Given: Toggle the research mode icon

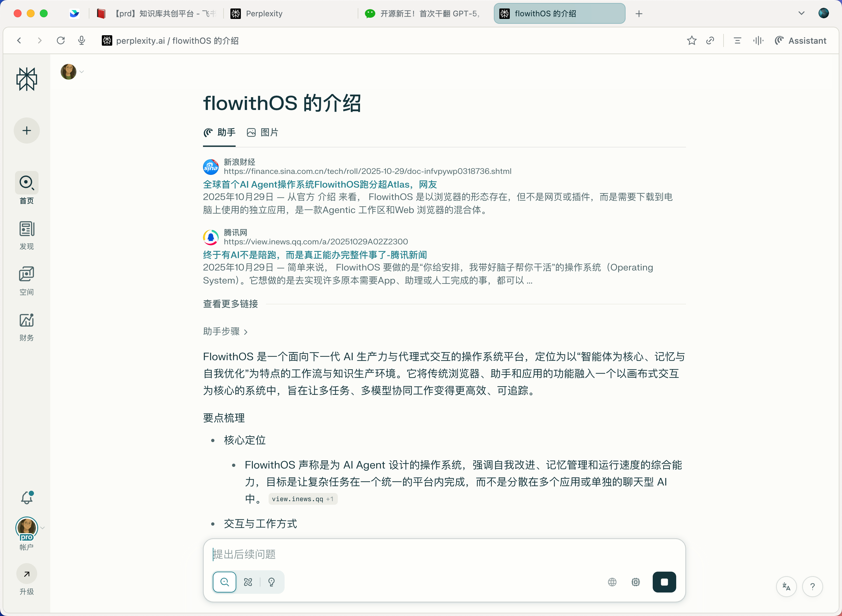Looking at the screenshot, I should [248, 582].
